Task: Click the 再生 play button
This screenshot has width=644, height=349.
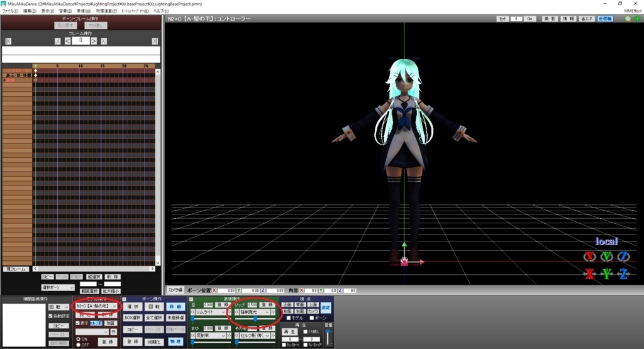Action: [289, 332]
